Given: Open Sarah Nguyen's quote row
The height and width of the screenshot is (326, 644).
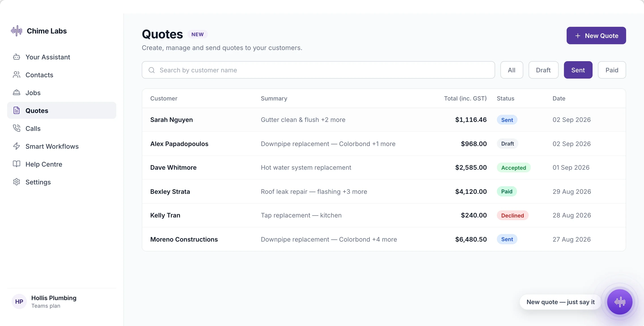Looking at the screenshot, I should pyautogui.click(x=384, y=120).
